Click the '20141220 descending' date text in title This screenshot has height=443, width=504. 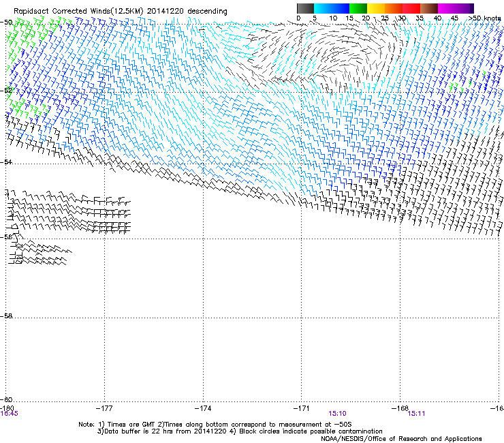(187, 12)
